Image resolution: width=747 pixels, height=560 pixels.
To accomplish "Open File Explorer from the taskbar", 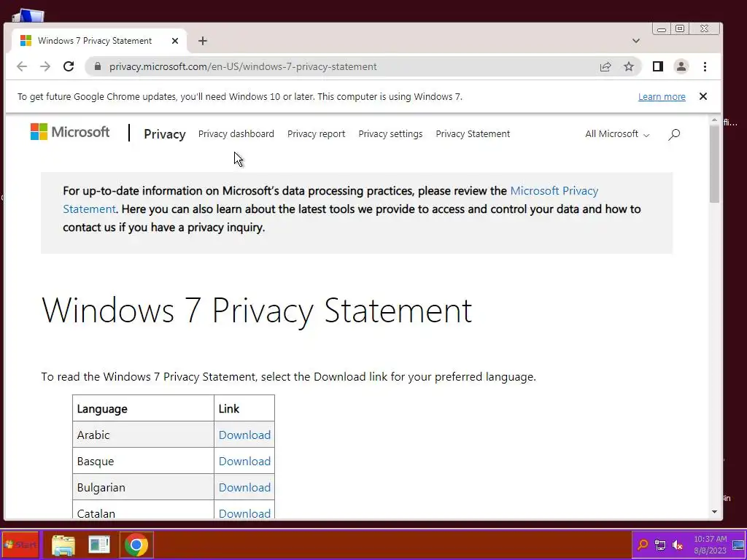I will pos(63,545).
